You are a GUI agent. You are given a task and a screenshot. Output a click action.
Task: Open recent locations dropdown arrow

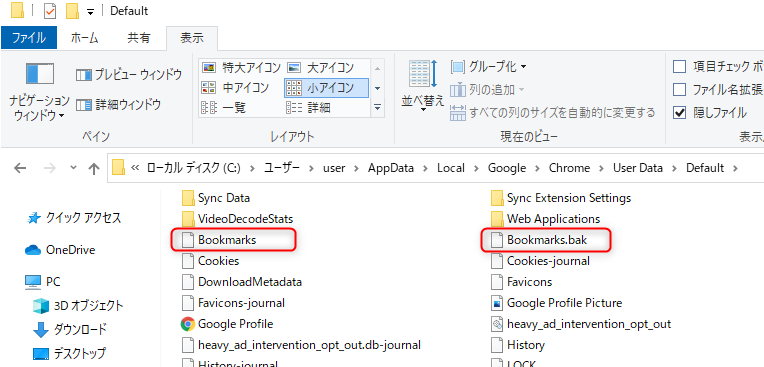point(74,167)
